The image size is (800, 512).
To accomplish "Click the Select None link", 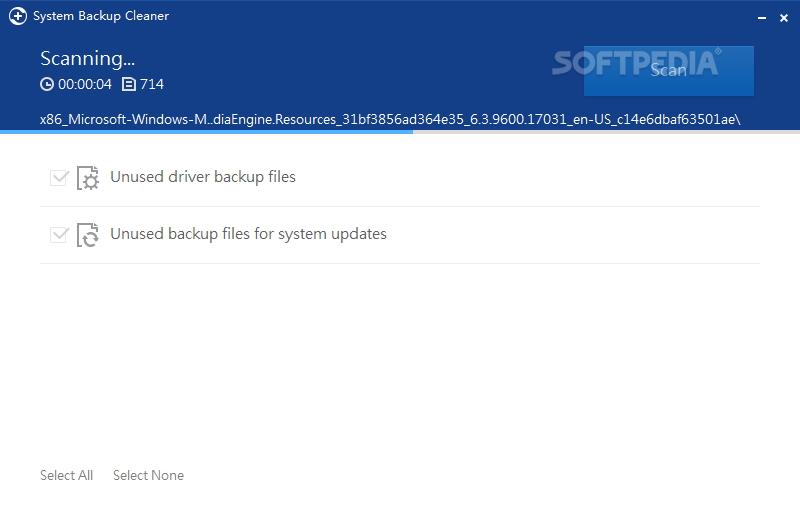I will (148, 475).
